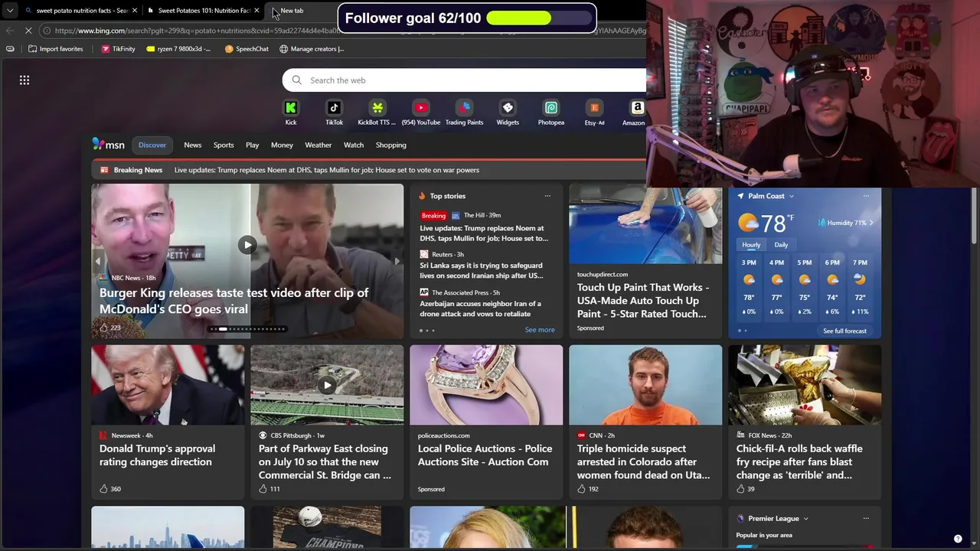
Task: Open the Manage creators bookmark
Action: click(312, 49)
